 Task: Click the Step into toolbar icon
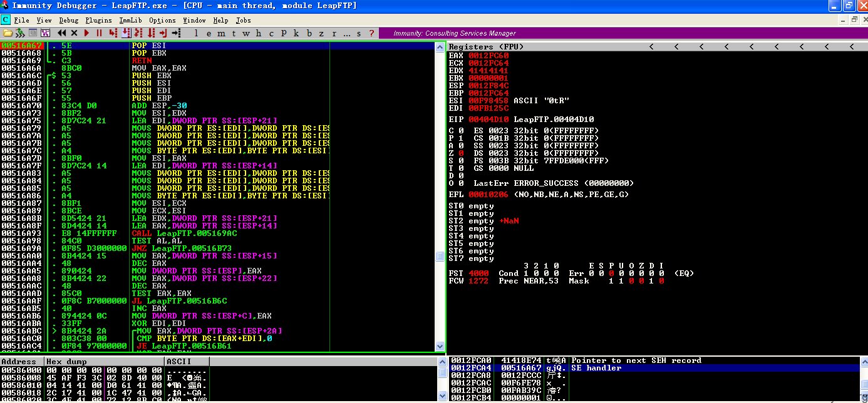click(x=113, y=33)
